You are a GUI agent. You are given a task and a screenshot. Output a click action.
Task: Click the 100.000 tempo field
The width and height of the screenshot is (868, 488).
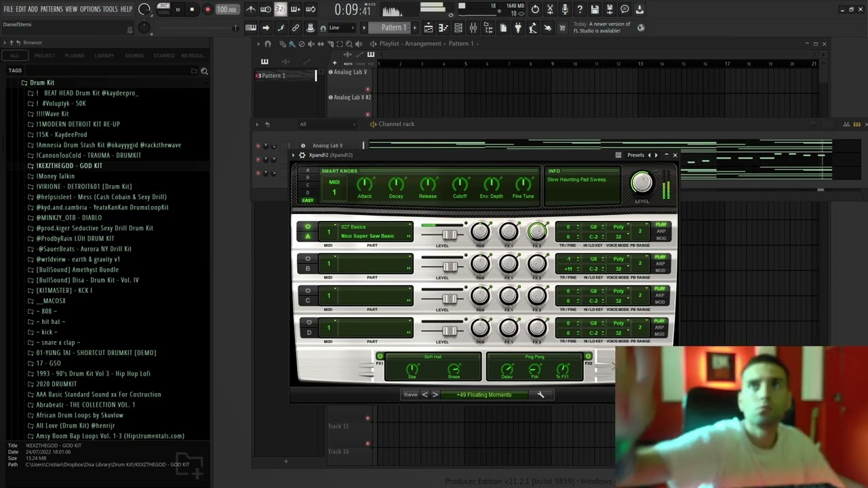227,9
